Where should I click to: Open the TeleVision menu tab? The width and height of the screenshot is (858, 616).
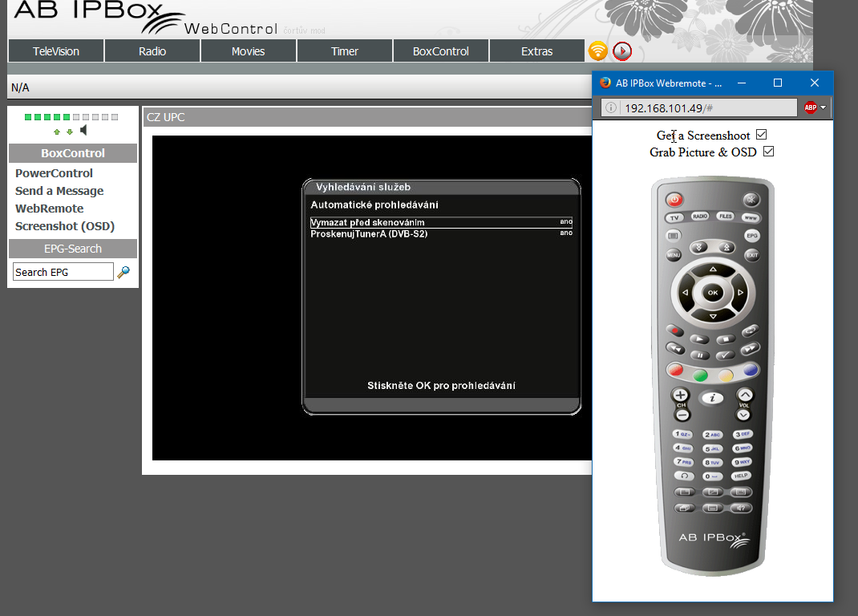pyautogui.click(x=56, y=51)
